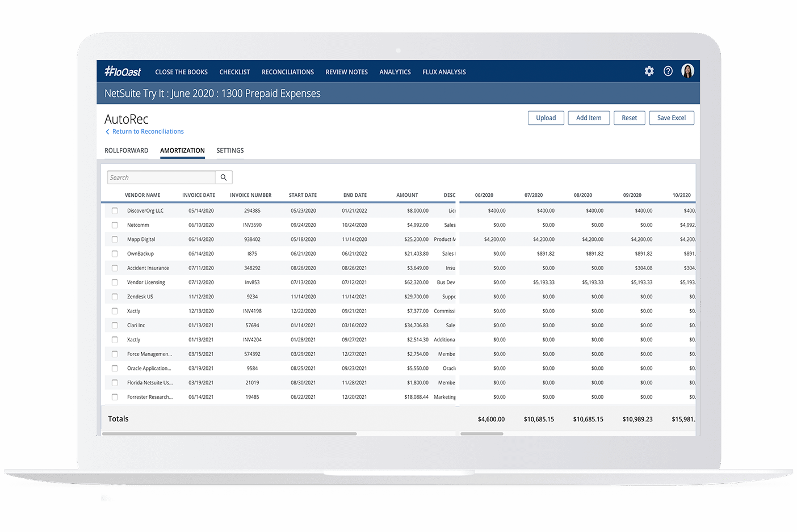Open the Reconciliations menu item
The width and height of the screenshot is (797, 532).
point(288,72)
